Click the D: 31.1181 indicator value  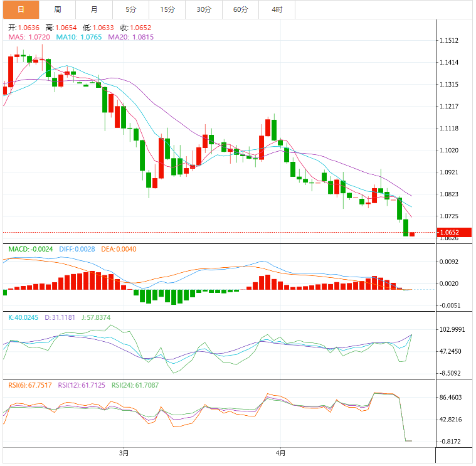tap(60, 317)
